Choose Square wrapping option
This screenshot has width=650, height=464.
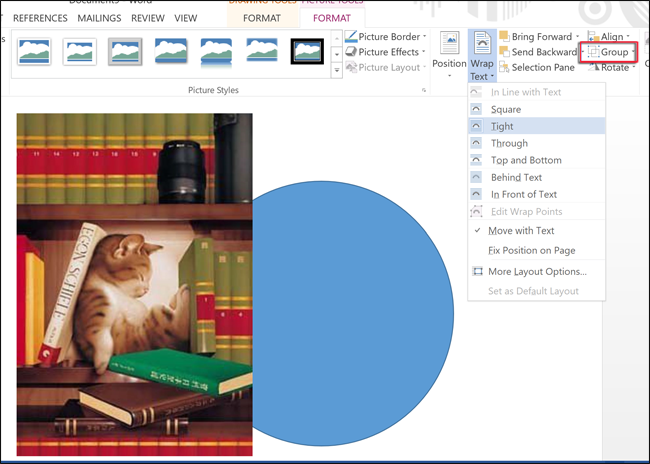click(536, 109)
